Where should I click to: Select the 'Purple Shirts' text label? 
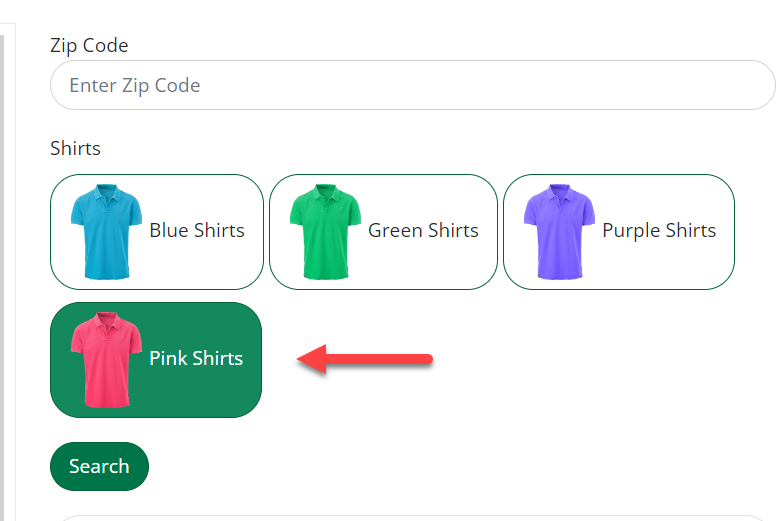click(x=659, y=231)
